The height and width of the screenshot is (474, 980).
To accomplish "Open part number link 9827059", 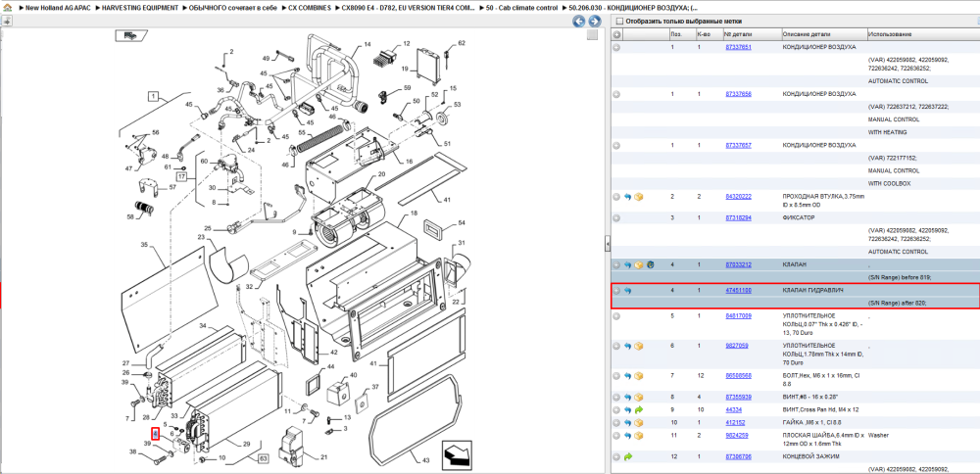I will coord(736,346).
